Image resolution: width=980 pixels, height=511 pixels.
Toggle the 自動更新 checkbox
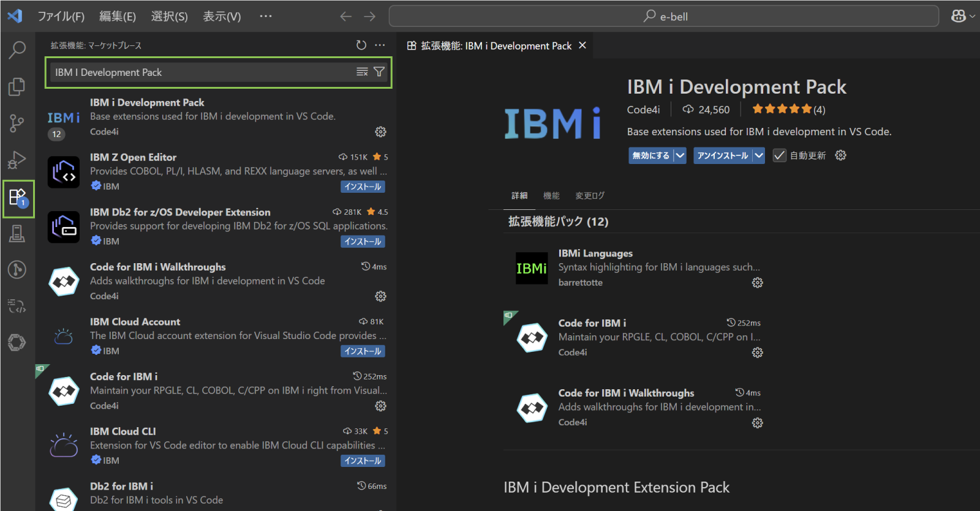coord(779,155)
